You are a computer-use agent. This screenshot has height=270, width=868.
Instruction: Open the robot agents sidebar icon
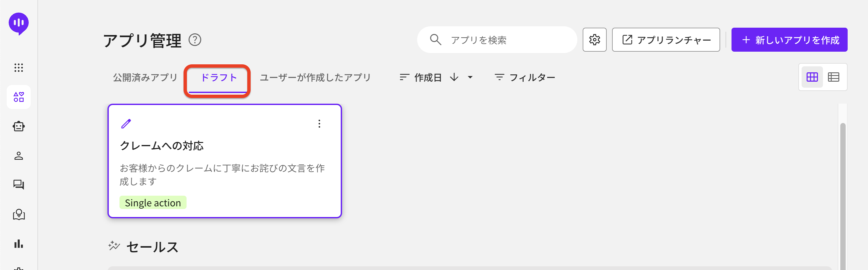point(19,126)
